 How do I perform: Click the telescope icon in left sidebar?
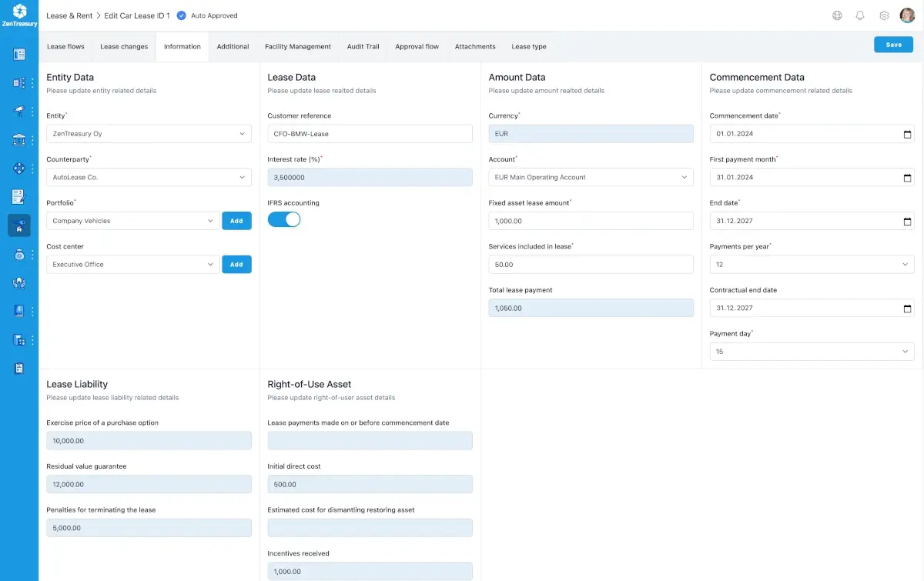point(19,111)
